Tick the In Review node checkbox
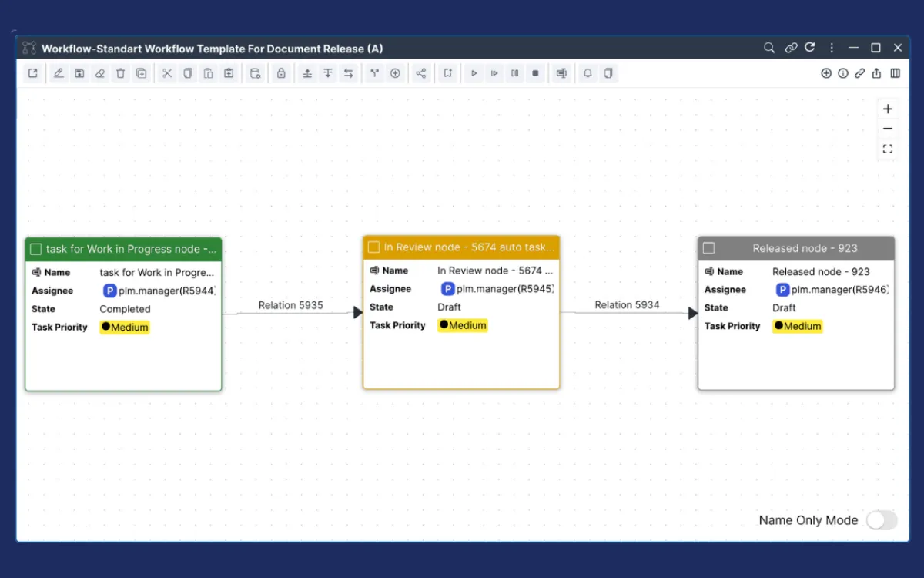924x578 pixels. coord(373,247)
